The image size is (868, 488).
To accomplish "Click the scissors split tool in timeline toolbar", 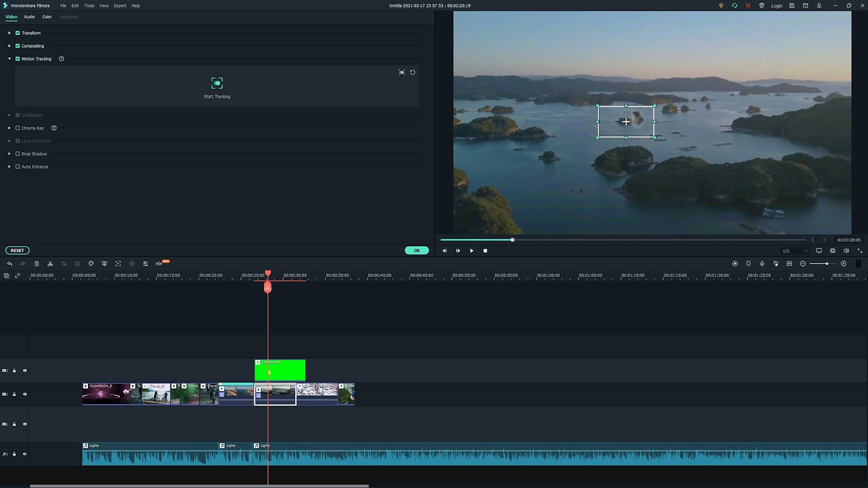I will pyautogui.click(x=50, y=264).
